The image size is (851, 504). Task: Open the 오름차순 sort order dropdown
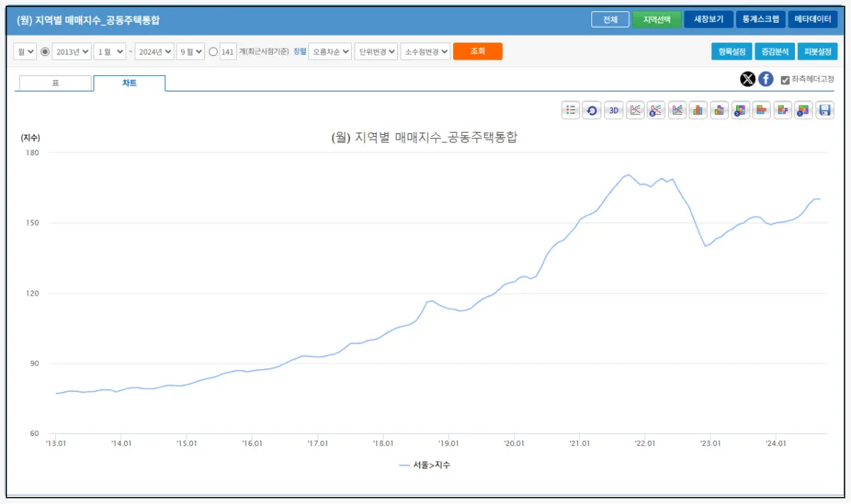(329, 51)
